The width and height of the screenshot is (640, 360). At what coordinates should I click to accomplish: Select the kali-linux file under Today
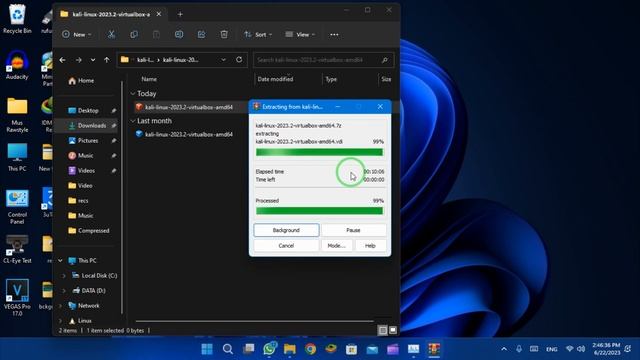189,107
